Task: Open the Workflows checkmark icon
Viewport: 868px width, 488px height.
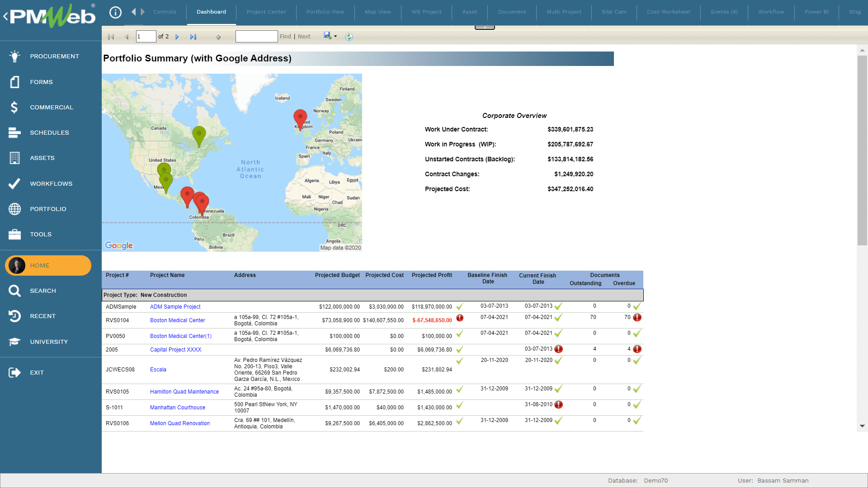Action: coord(14,183)
